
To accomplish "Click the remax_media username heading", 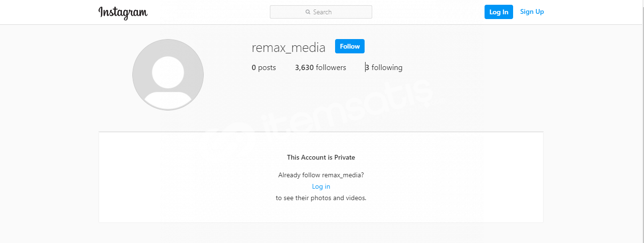I will [x=288, y=48].
